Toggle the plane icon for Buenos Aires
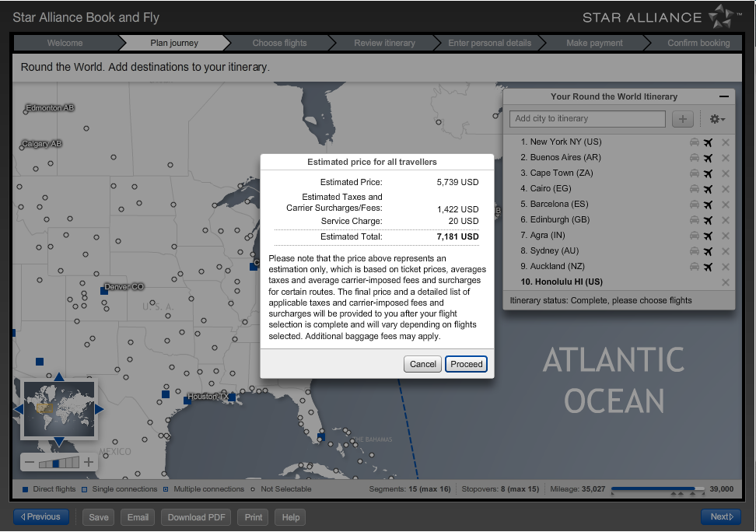This screenshot has width=756, height=532. click(708, 158)
